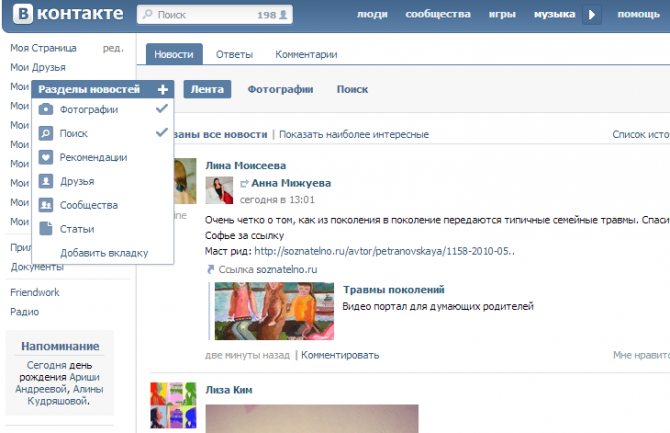The height and width of the screenshot is (433, 670).
Task: Open игры in the top navigation
Action: 502,14
